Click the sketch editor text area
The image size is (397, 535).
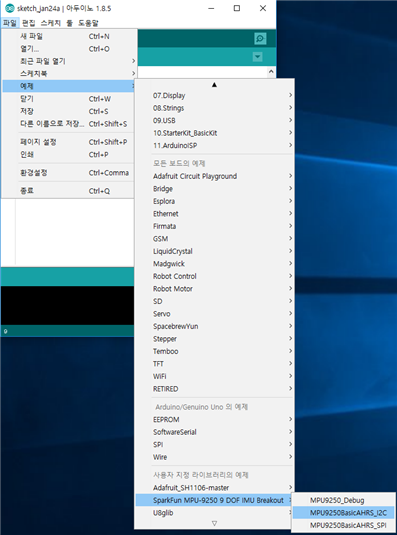click(x=75, y=232)
